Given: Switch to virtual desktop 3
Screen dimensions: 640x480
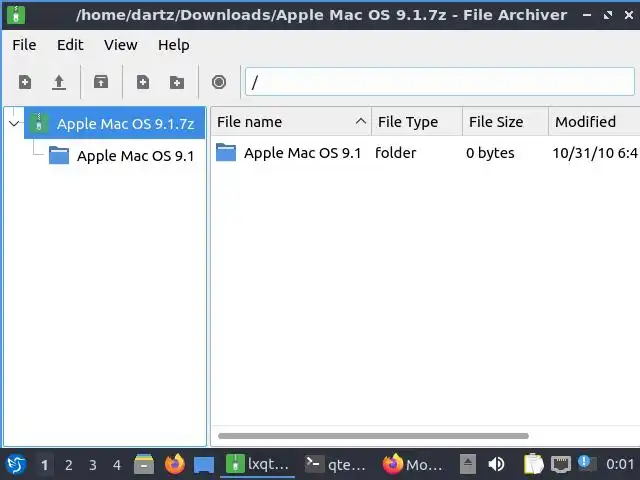Looking at the screenshot, I should pyautogui.click(x=93, y=464).
